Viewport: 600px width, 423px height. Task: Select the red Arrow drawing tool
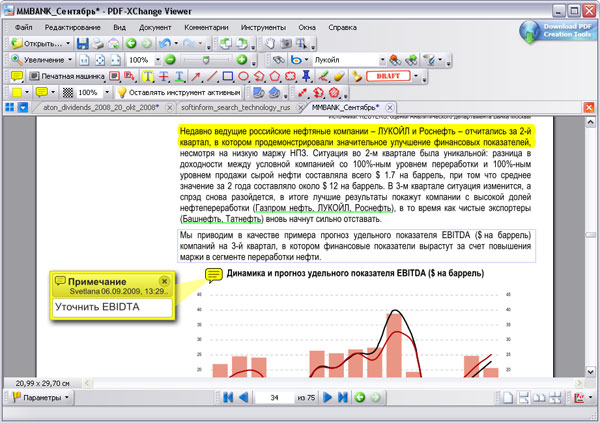click(196, 76)
